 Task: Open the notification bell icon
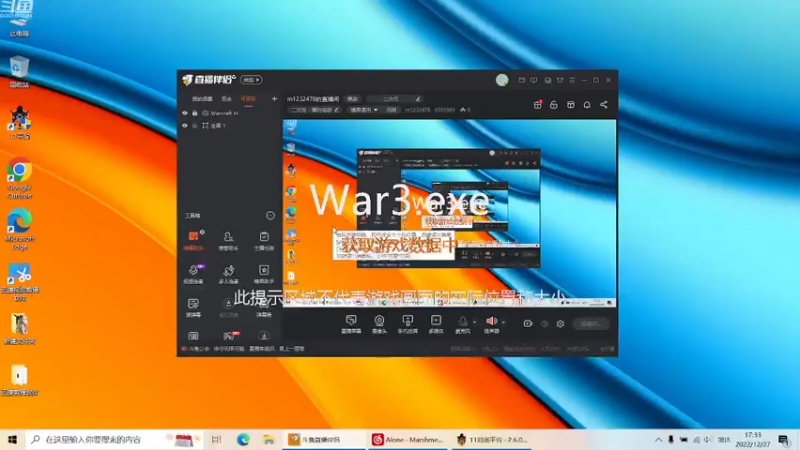click(x=587, y=105)
